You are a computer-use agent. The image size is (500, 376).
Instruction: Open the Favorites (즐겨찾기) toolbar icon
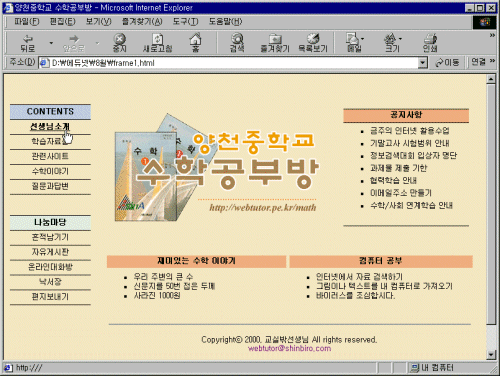[275, 43]
